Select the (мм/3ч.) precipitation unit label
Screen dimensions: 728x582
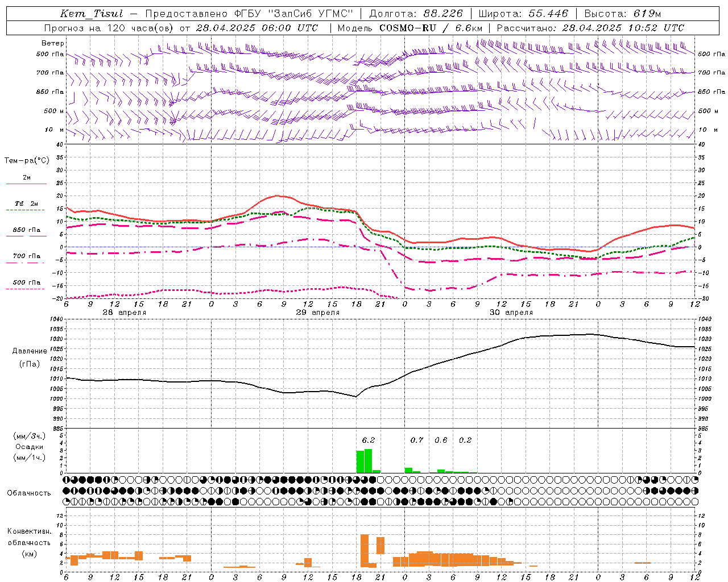point(29,436)
